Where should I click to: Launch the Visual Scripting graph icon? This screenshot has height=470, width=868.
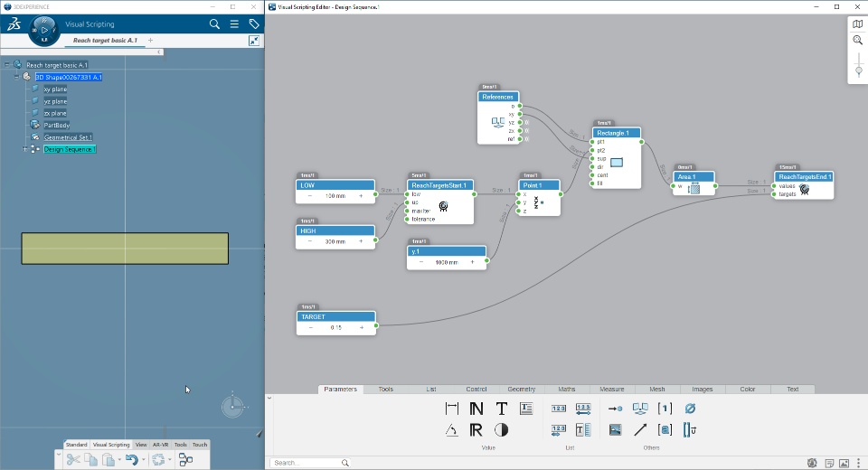coord(186,459)
